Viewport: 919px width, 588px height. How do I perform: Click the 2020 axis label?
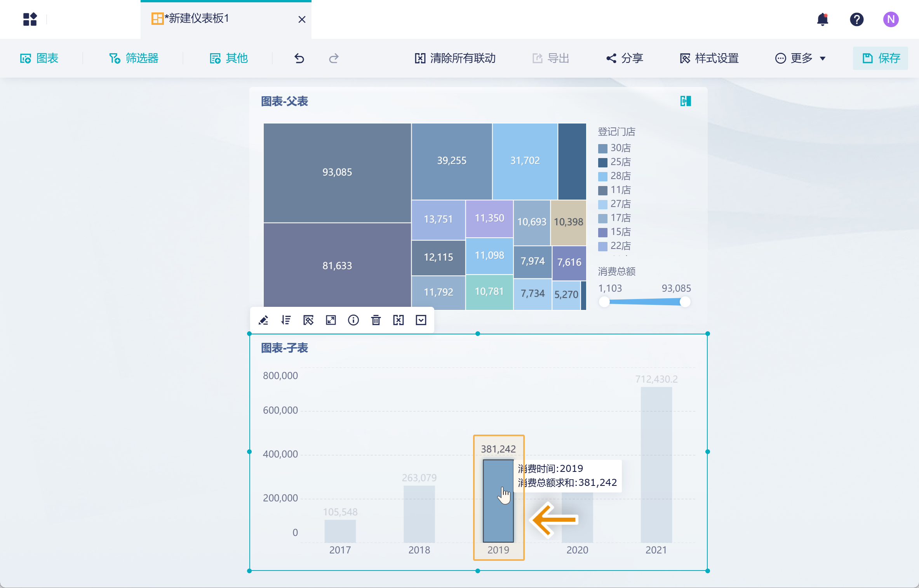(x=577, y=550)
